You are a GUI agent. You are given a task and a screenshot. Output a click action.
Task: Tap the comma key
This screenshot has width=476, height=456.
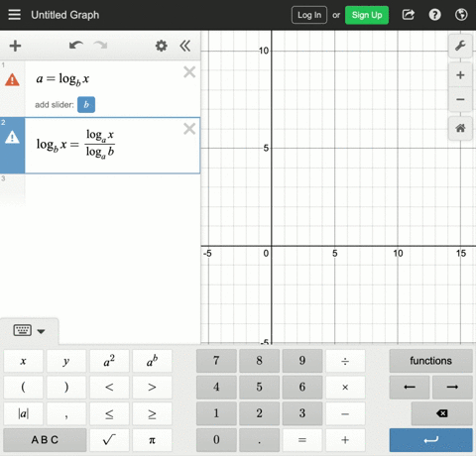click(66, 413)
